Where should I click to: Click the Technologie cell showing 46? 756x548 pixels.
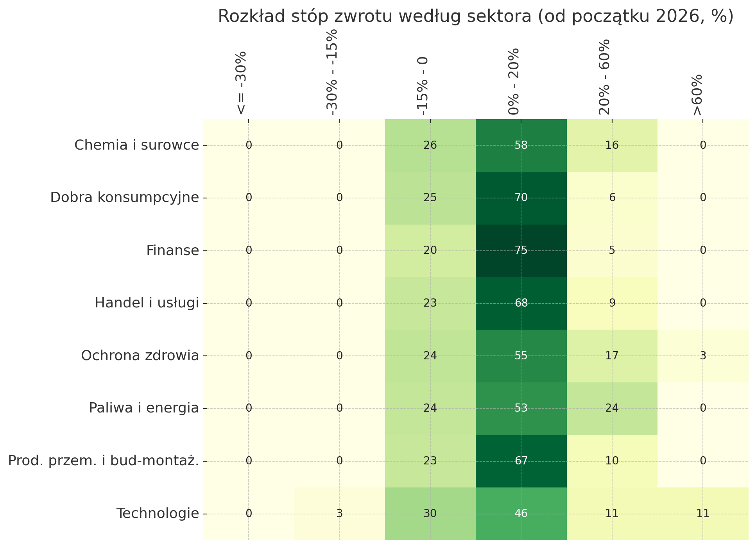[521, 513]
